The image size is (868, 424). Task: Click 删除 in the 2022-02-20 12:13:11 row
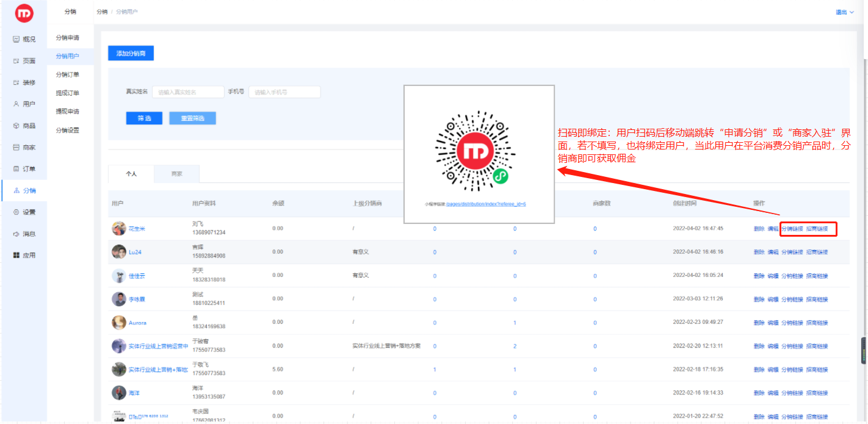click(759, 346)
